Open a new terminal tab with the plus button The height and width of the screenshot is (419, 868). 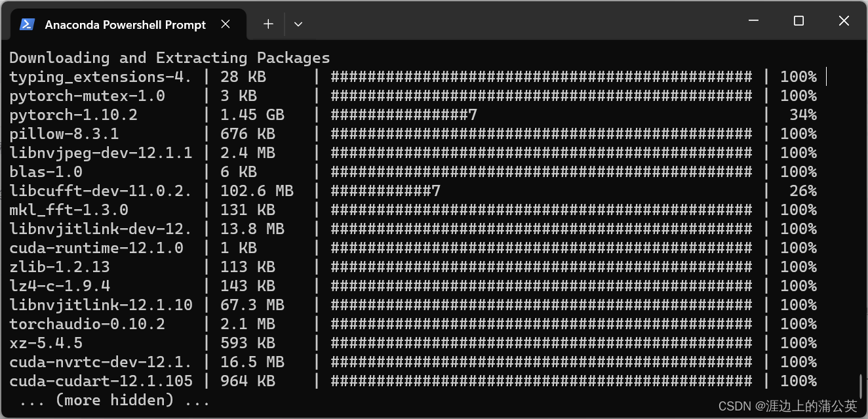[267, 24]
